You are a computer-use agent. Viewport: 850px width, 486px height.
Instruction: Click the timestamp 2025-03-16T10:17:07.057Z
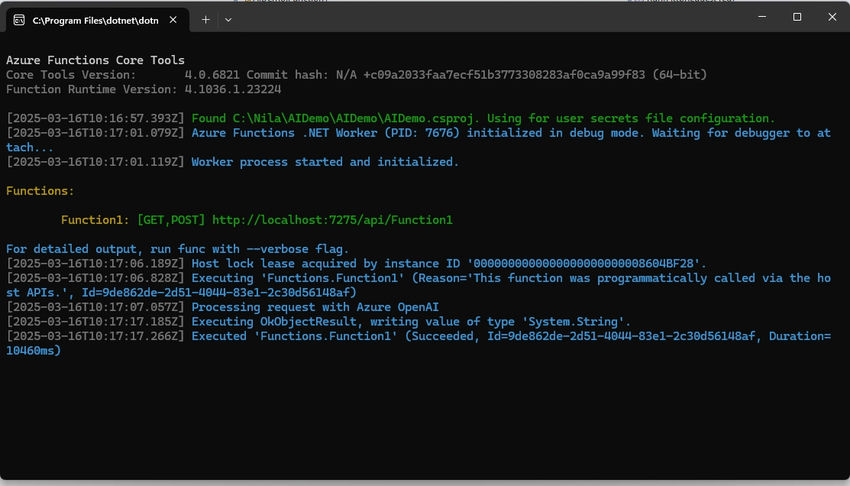(x=95, y=307)
